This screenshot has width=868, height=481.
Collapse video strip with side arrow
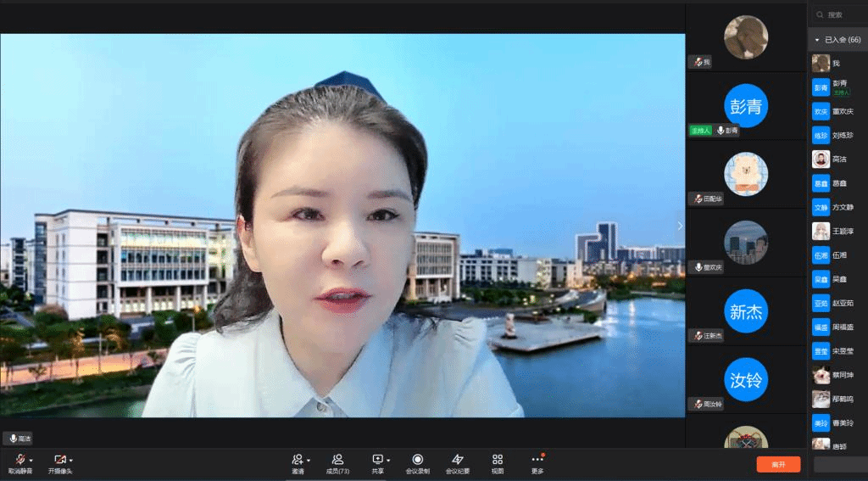coord(679,226)
